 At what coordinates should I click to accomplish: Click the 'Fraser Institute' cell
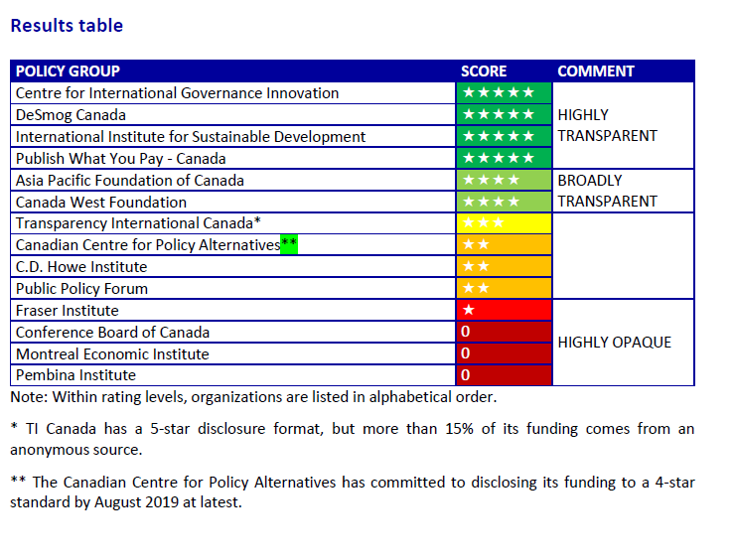pos(233,310)
